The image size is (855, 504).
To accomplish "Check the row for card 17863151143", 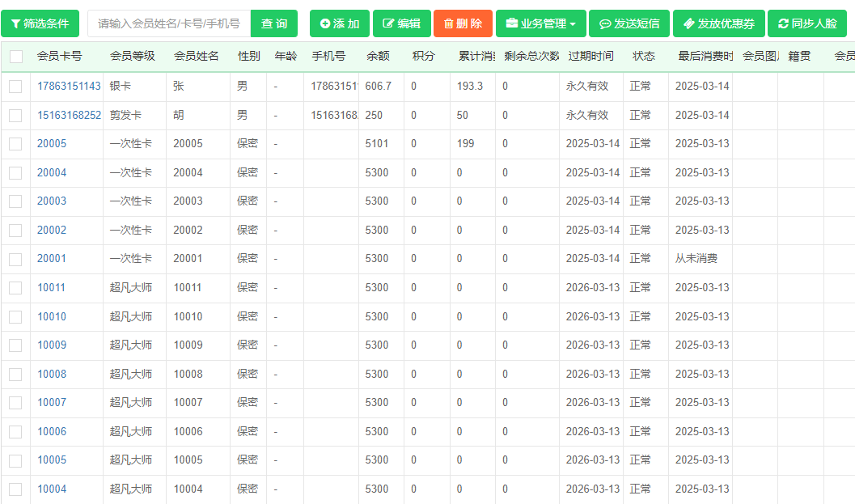I will (15, 87).
